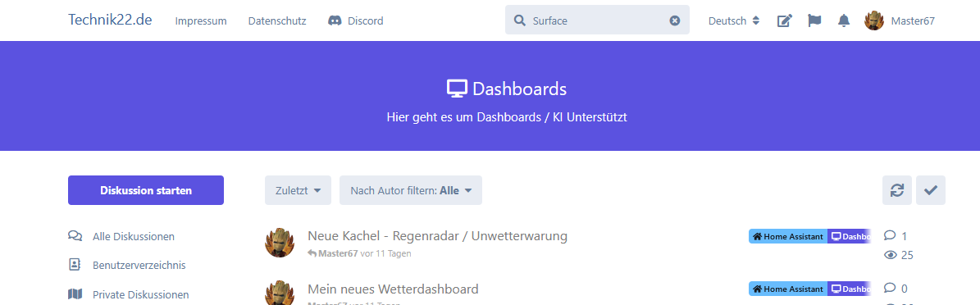Viewport: 980px width, 305px height.
Task: Mark all as read with checkmark button
Action: pyautogui.click(x=931, y=190)
